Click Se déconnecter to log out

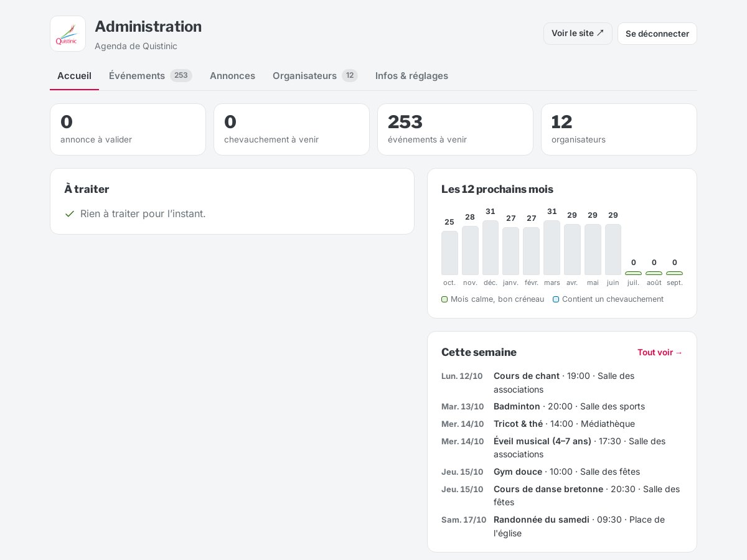click(657, 34)
